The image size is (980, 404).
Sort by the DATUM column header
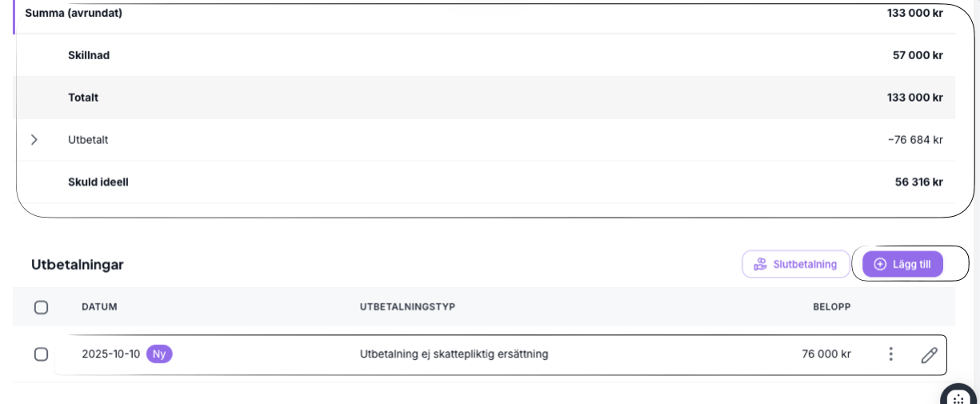(x=99, y=307)
